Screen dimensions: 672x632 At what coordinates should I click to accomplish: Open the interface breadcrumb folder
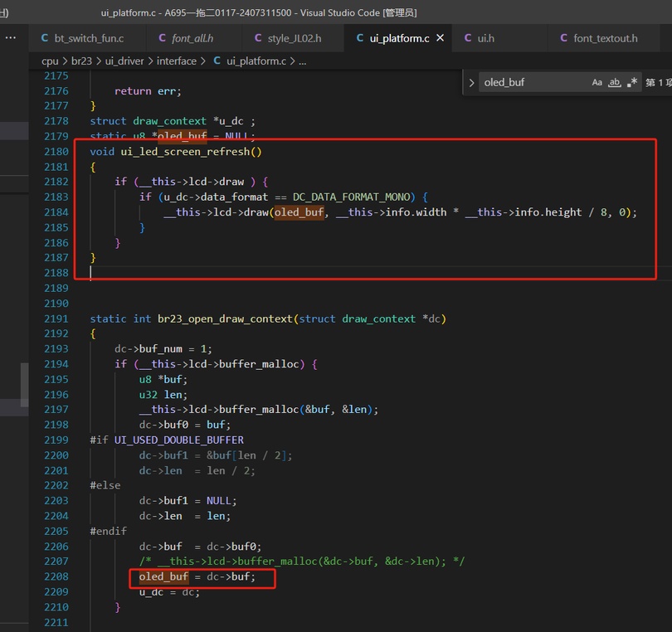[x=176, y=61]
